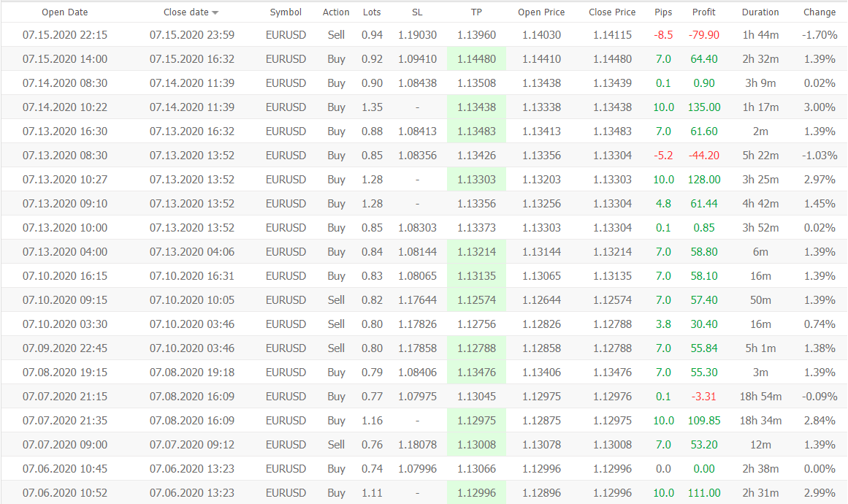Select close date 07.08.2020 19:18
848x504 pixels.
(x=192, y=372)
